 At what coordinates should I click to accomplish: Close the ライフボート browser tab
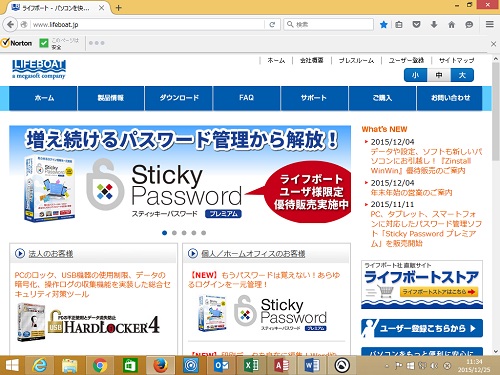[x=102, y=8]
